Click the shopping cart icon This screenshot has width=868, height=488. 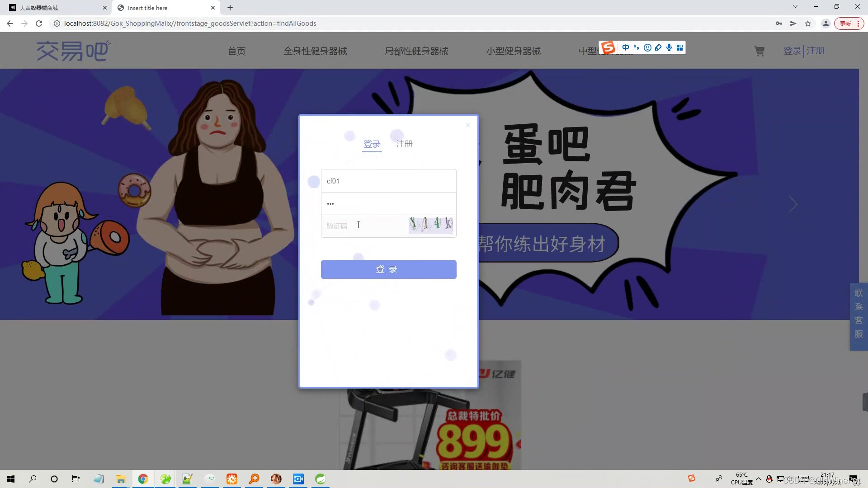point(759,52)
